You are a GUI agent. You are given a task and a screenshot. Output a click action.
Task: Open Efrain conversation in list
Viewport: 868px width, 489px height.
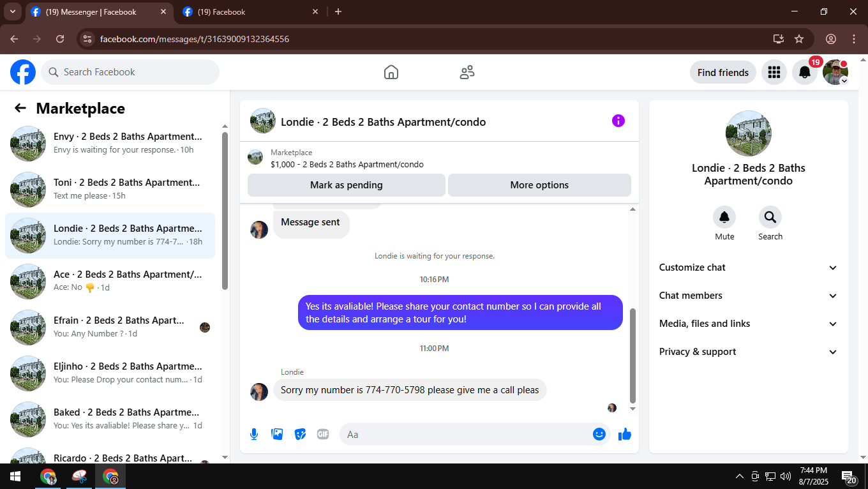[110, 327]
